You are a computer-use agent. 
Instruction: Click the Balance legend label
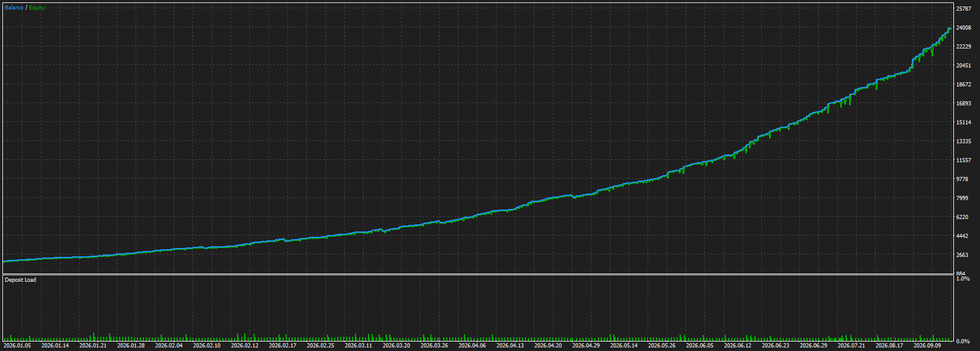[x=14, y=8]
